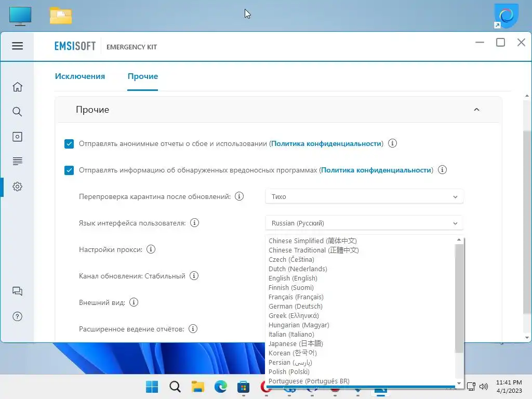Click settings page scrollbar down arrow
This screenshot has width=532, height=399.
pyautogui.click(x=527, y=338)
